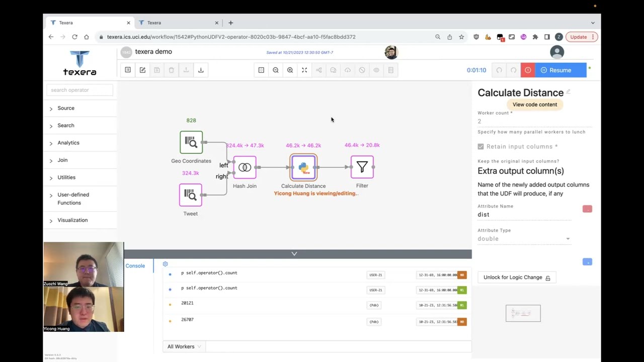The height and width of the screenshot is (362, 644).
Task: Click the texera demo workflow name
Action: tap(153, 52)
